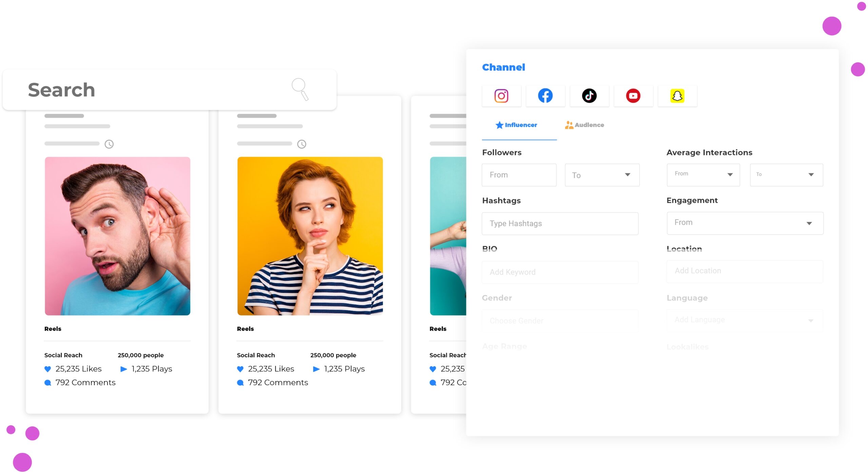
Task: Click play icon on the second card
Action: click(x=316, y=369)
